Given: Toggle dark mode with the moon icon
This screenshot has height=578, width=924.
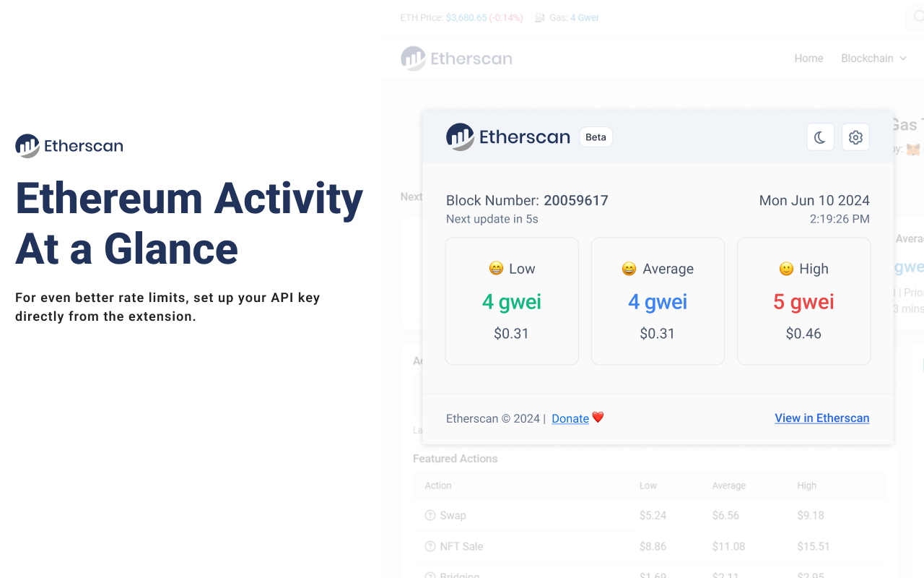Looking at the screenshot, I should [x=820, y=137].
